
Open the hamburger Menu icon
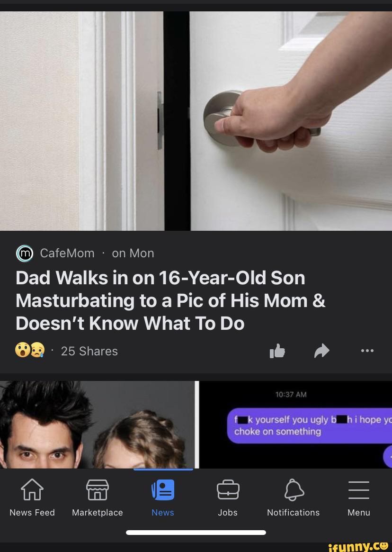click(358, 489)
